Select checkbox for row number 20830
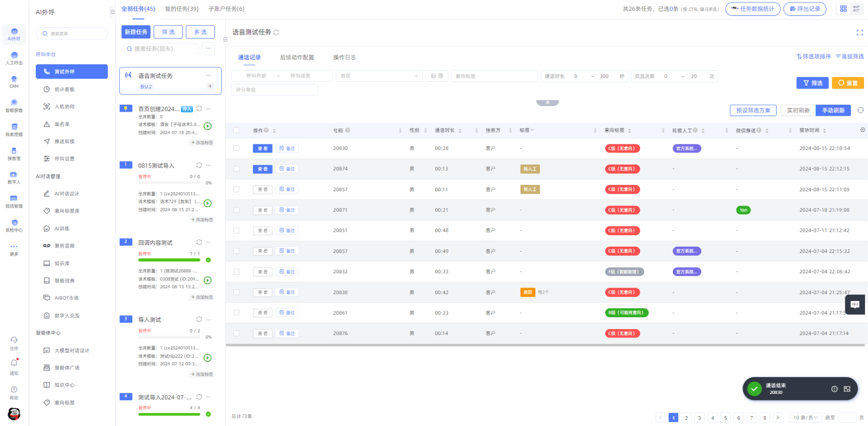 236,148
